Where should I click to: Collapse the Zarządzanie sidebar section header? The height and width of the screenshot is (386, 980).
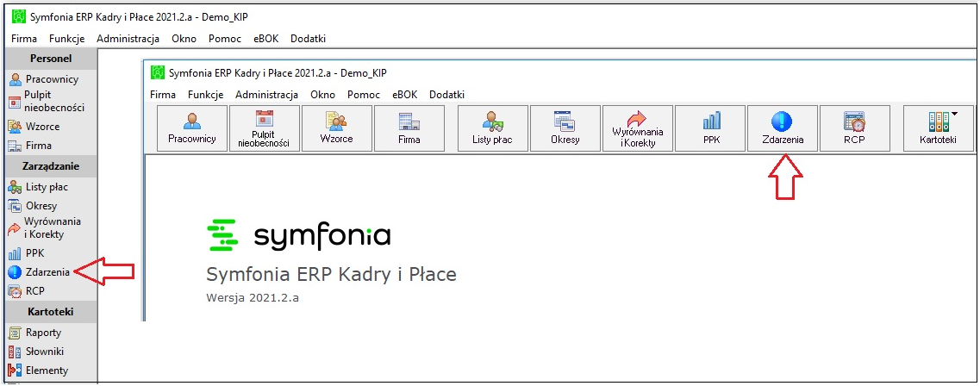click(51, 166)
